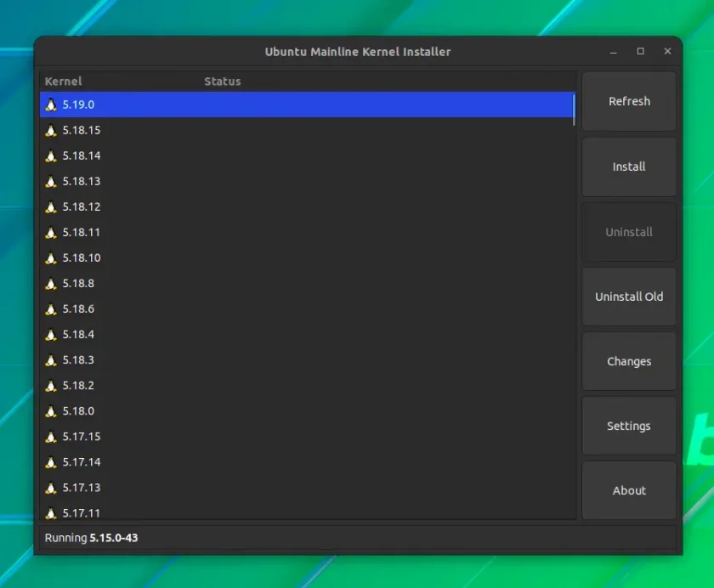
Task: Click the Ubuntu Mainline Kernel Installer title
Action: click(x=358, y=52)
